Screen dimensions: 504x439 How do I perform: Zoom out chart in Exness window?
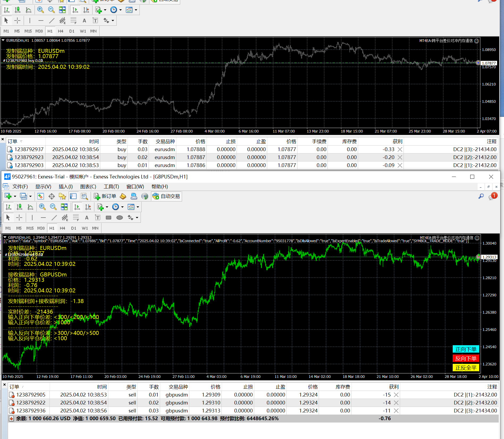[x=53, y=207]
